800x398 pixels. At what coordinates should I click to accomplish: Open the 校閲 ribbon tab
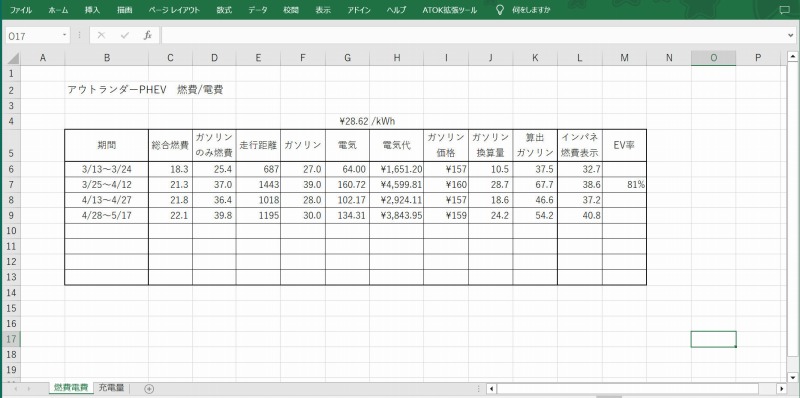(291, 10)
